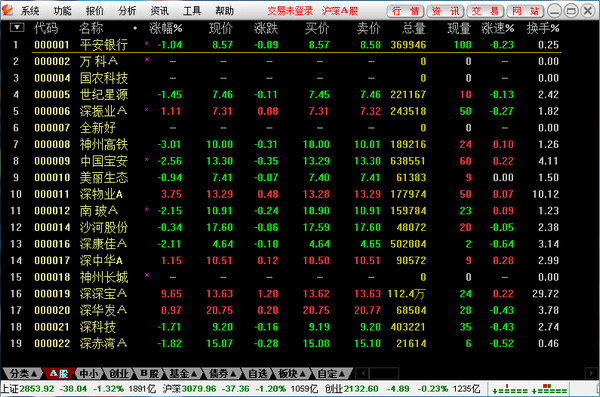
Task: Click the 代码 column header
Action: [46, 28]
